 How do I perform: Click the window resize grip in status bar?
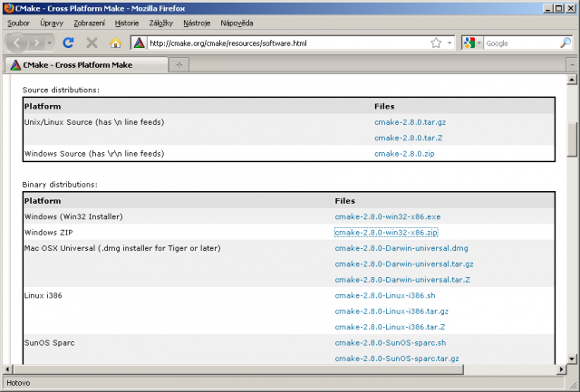click(x=573, y=385)
